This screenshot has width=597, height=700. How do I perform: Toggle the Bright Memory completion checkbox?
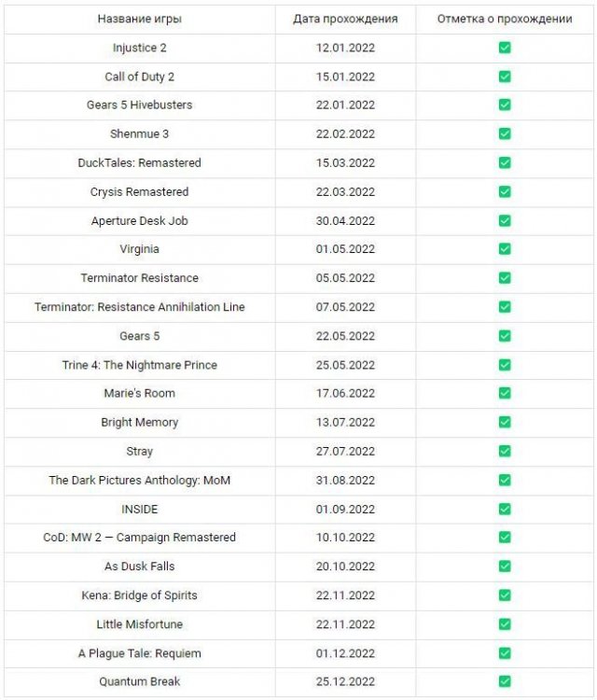coord(505,423)
